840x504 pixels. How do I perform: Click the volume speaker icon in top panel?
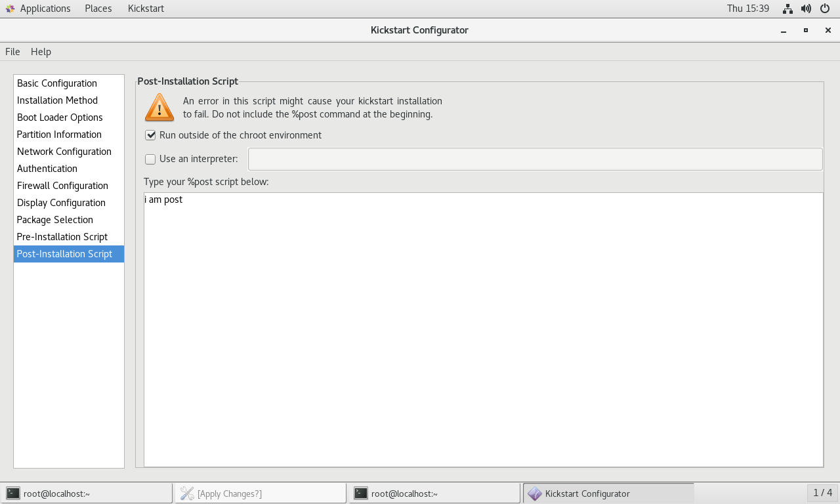(806, 9)
